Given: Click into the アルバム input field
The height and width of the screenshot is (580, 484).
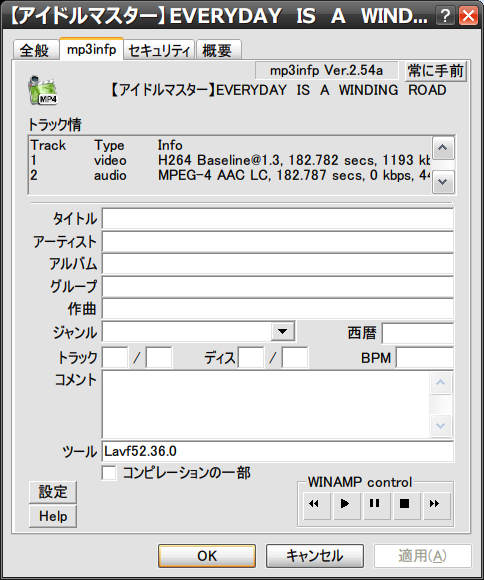Looking at the screenshot, I should [x=278, y=264].
